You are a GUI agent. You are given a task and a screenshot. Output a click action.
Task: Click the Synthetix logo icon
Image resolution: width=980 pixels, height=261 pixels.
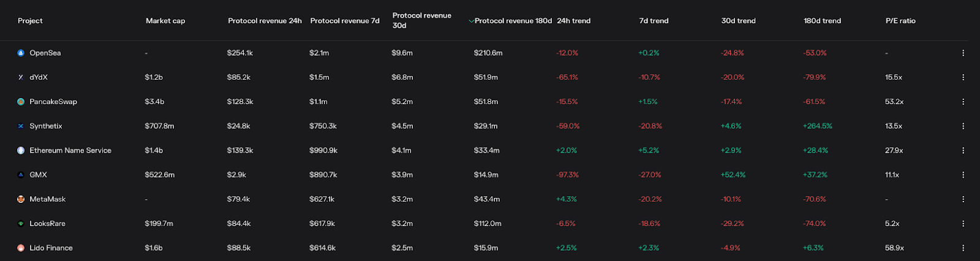21,126
